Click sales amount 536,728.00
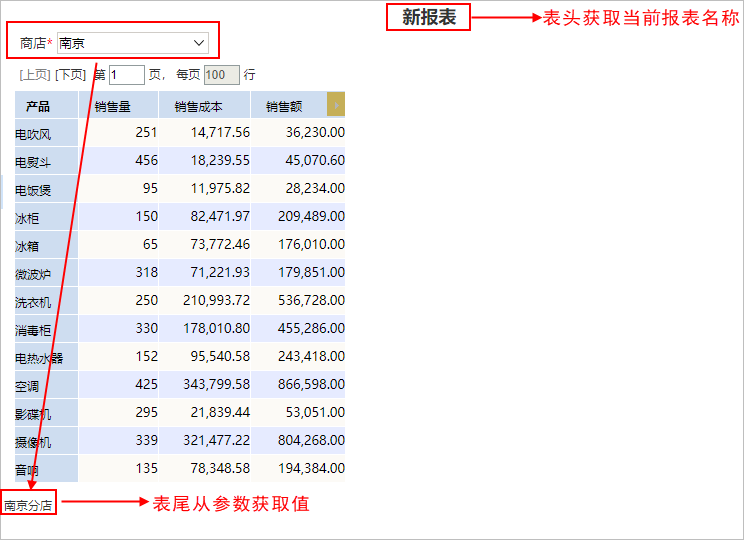This screenshot has width=744, height=540. 311,300
